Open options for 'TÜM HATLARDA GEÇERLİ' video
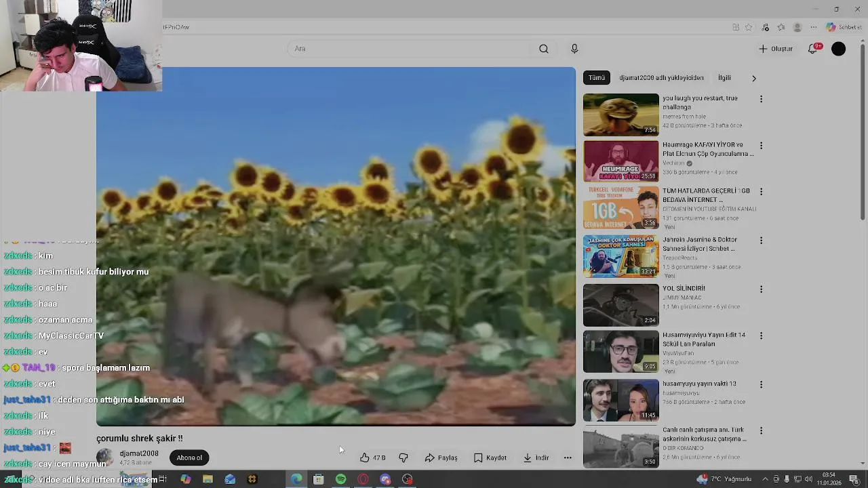The width and height of the screenshot is (868, 488). pos(761,192)
